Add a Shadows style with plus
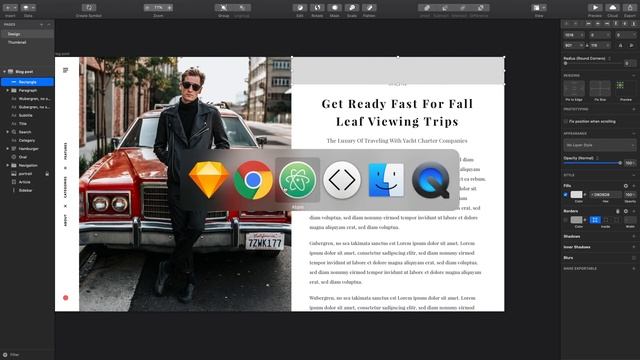Screen dimensions: 640x360 pyautogui.click(x=634, y=236)
